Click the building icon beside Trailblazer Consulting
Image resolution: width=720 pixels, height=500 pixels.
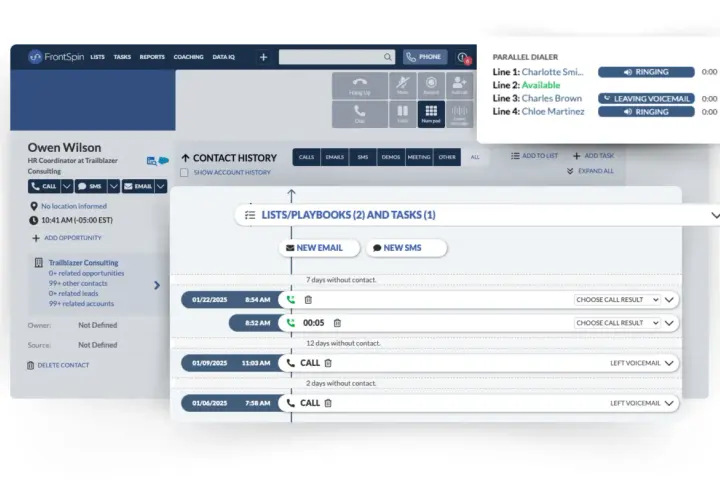click(x=39, y=263)
